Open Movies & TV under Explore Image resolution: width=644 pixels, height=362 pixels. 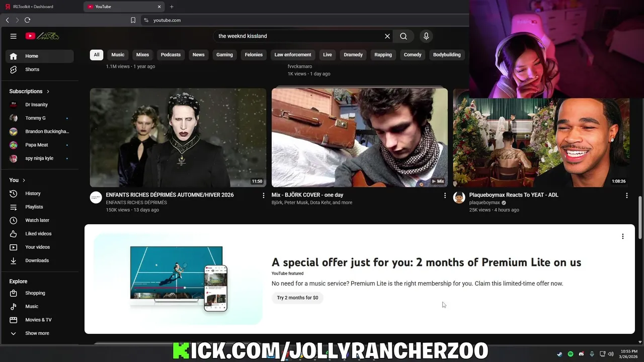pos(40,320)
